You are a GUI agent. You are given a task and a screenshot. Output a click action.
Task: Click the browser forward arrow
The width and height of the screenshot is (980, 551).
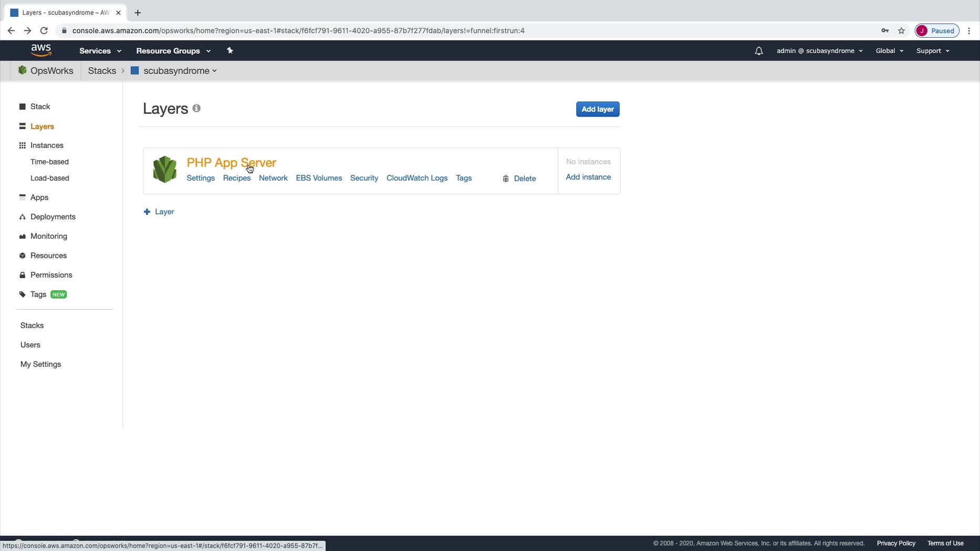tap(27, 30)
